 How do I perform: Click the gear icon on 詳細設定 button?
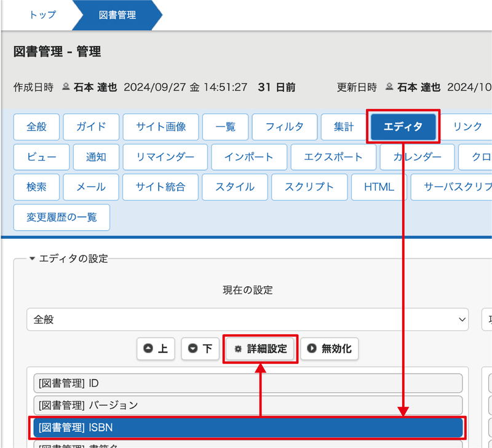[239, 349]
